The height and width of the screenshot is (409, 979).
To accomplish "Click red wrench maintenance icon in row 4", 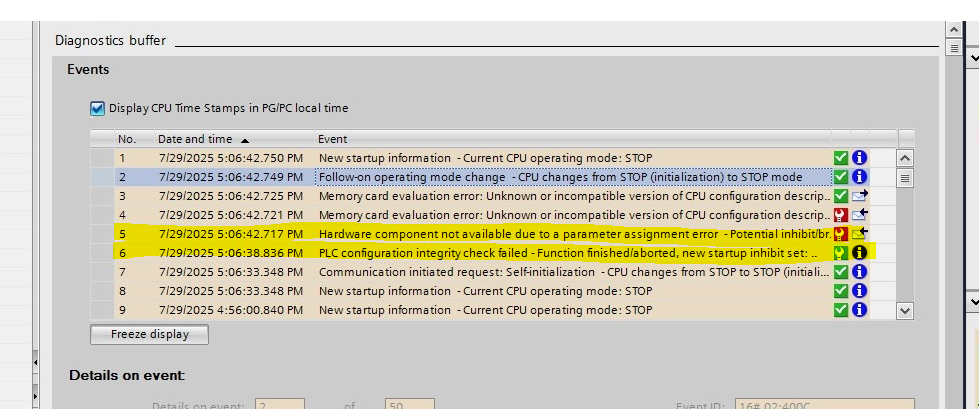I will pos(840,215).
